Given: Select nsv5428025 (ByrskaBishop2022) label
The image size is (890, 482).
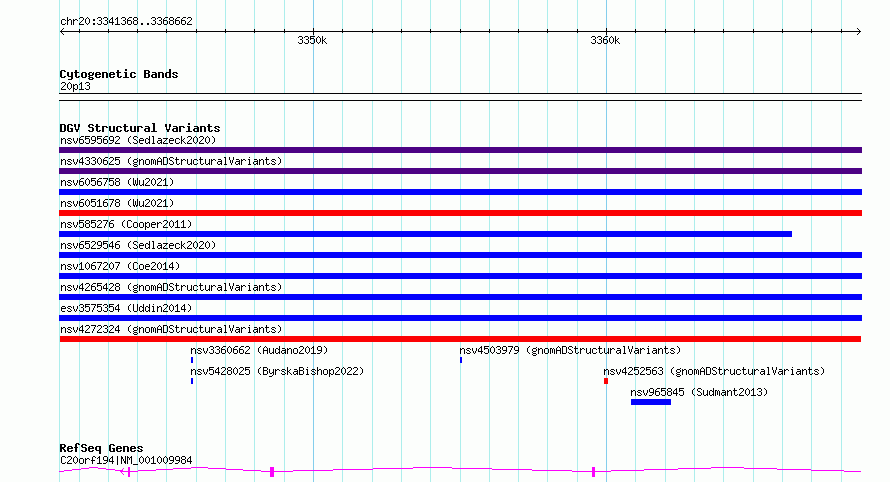Looking at the screenshot, I should 277,371.
